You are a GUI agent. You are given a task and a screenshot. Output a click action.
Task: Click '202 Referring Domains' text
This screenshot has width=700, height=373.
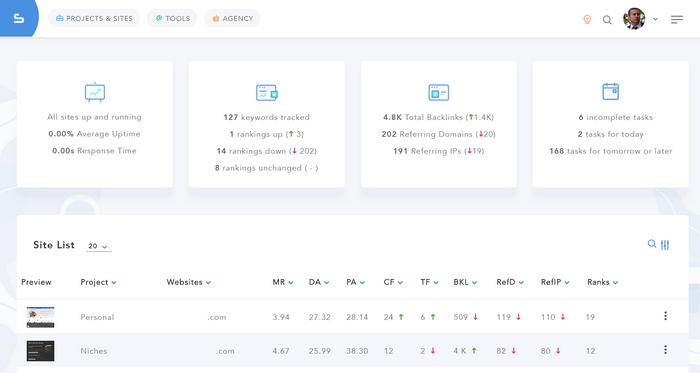click(427, 134)
